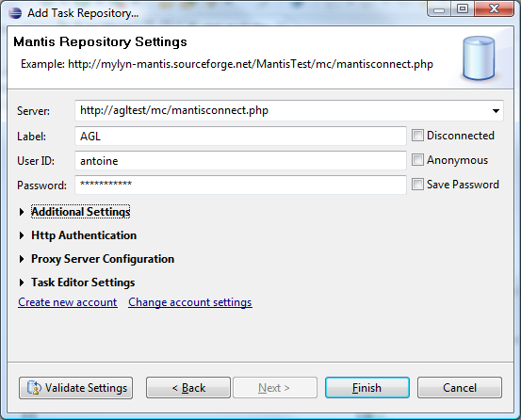Click the Finish button
The width and height of the screenshot is (521, 420).
click(367, 387)
